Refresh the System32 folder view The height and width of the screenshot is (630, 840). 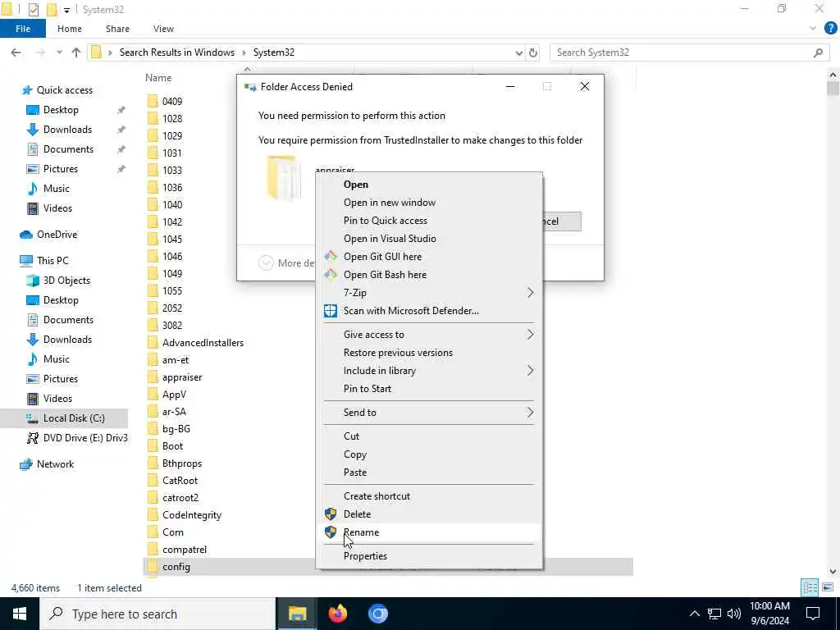(x=533, y=52)
